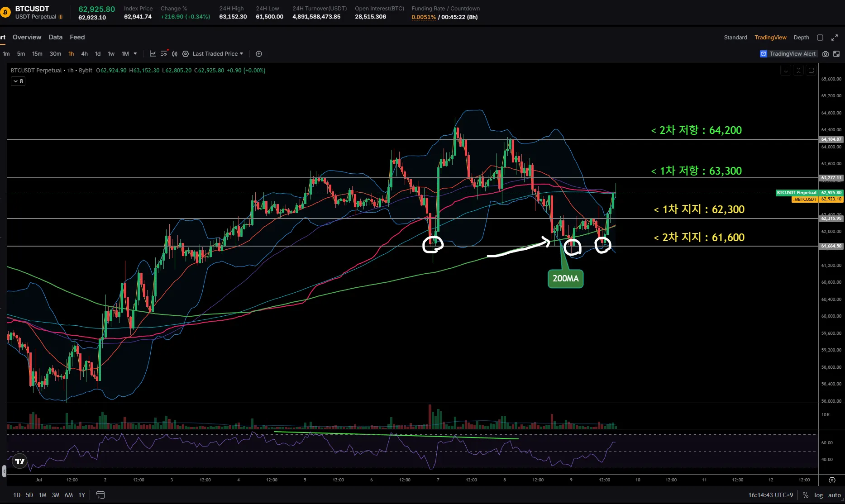845x504 pixels.
Task: Open the indicators line-chart icon
Action: pos(153,54)
